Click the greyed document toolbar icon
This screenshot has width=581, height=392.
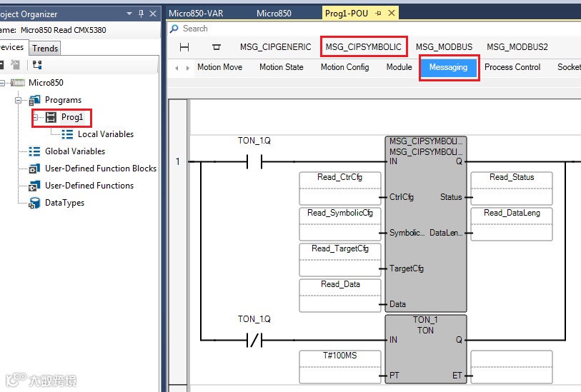[x=15, y=65]
